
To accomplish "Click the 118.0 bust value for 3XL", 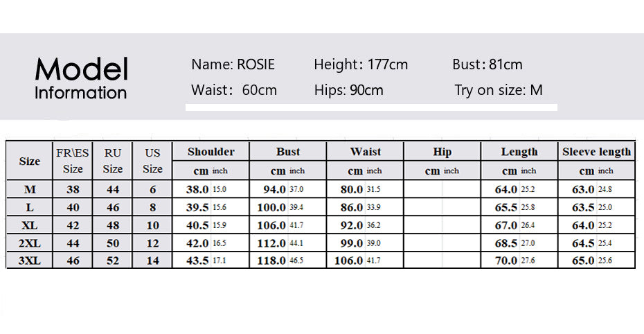I will pyautogui.click(x=271, y=261).
